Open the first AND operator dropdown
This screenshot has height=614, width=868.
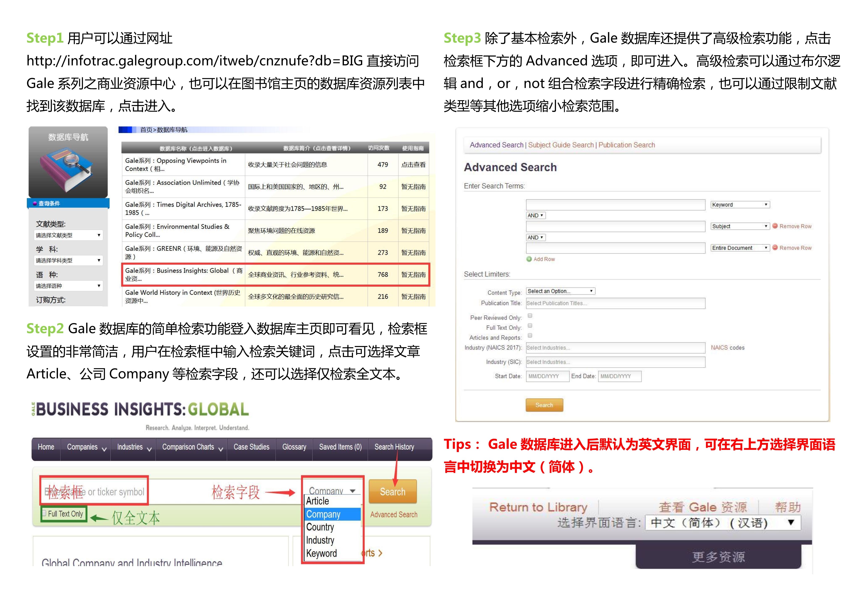(536, 215)
